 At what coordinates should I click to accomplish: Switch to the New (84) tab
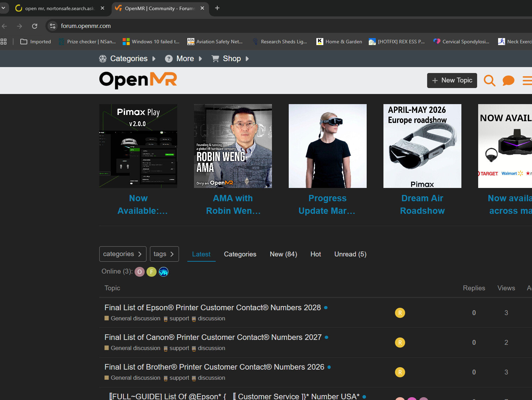click(283, 254)
